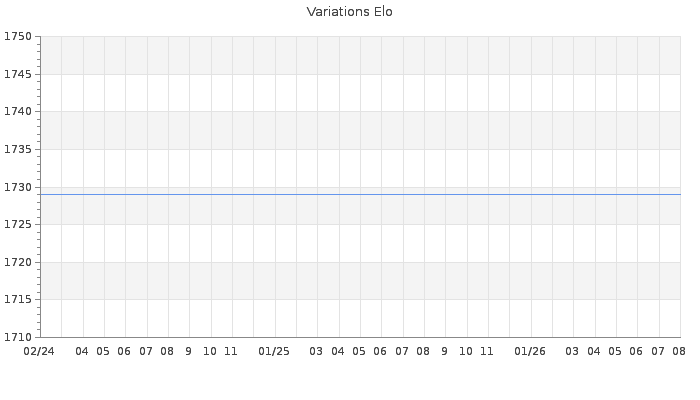Click the 01/25 date label
The height and width of the screenshot is (400, 700).
[x=274, y=352]
